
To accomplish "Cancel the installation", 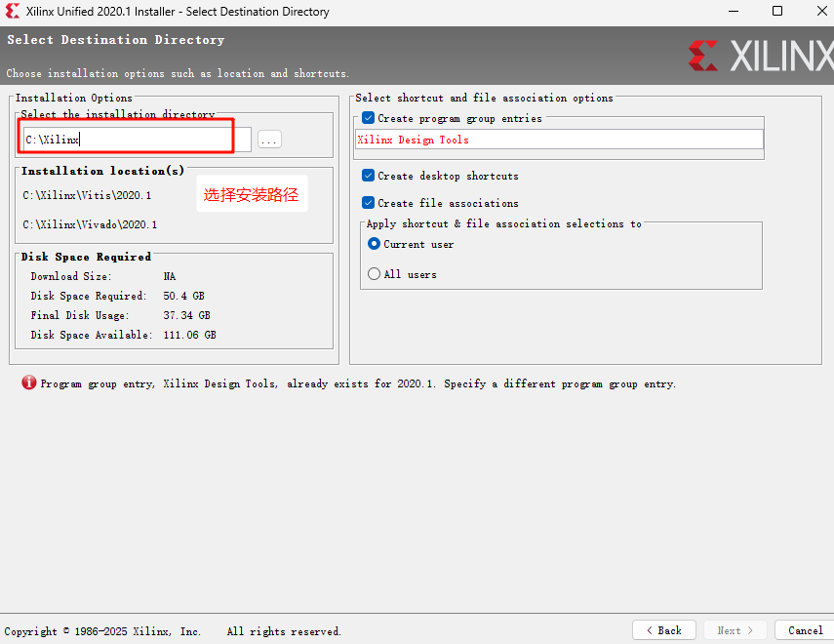I will (805, 630).
